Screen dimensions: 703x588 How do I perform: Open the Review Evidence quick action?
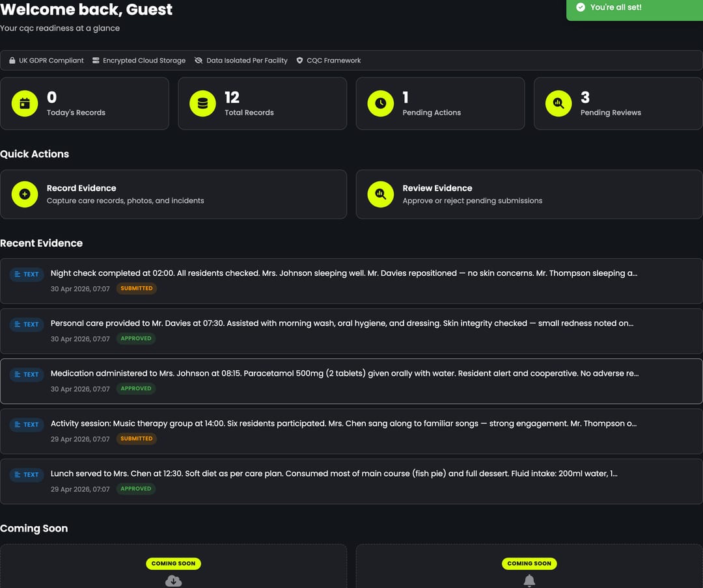(x=529, y=194)
